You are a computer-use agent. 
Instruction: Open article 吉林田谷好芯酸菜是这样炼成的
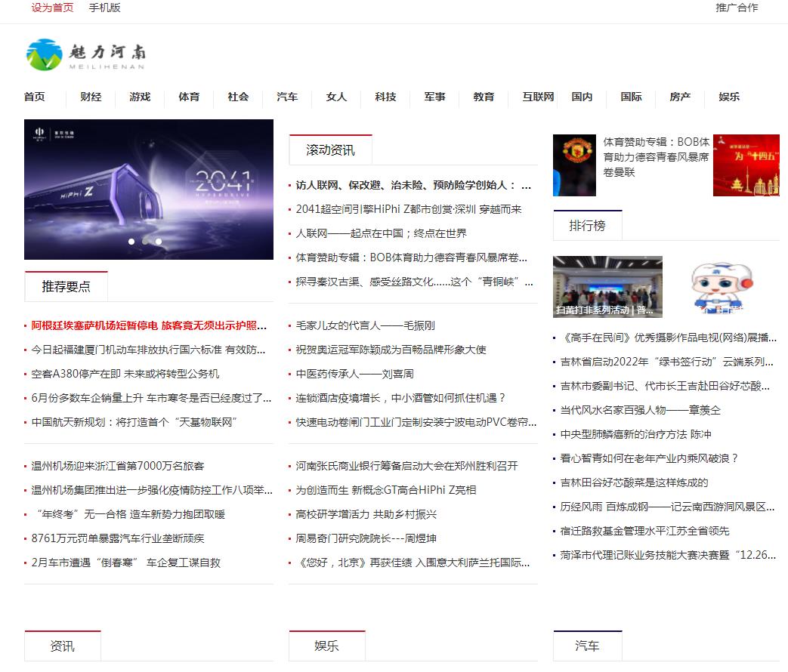click(634, 482)
